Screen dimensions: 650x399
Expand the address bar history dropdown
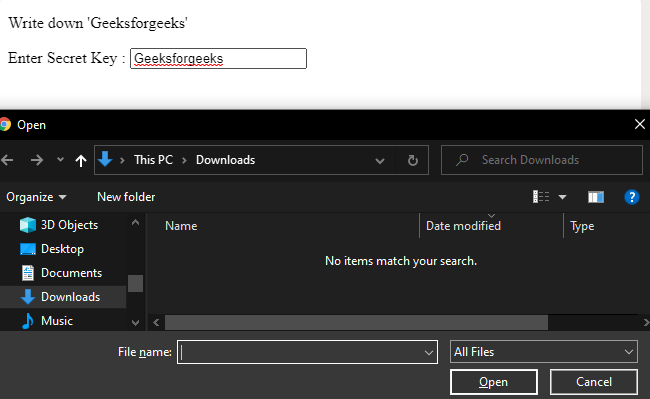tap(380, 161)
